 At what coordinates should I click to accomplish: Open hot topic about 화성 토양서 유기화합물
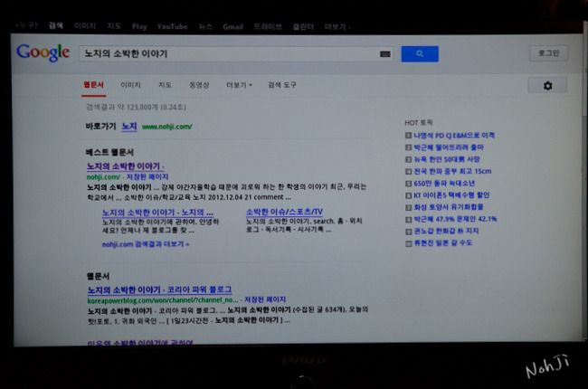[x=449, y=207]
